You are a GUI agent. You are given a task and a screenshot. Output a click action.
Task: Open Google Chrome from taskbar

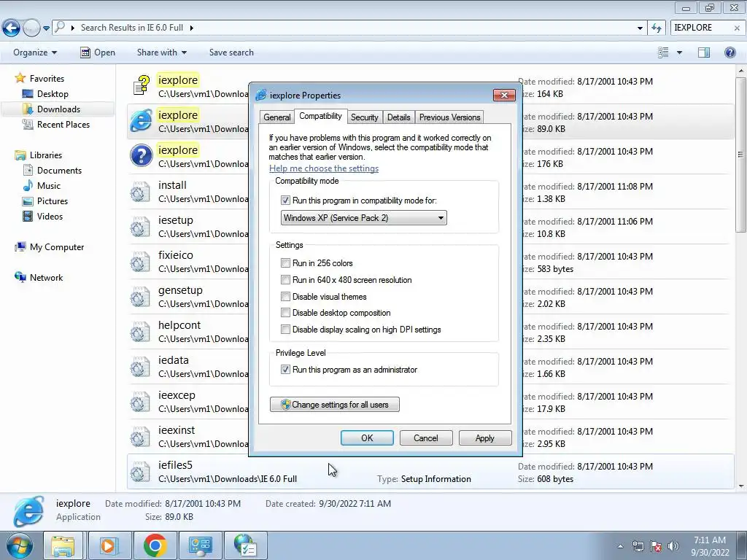(x=155, y=545)
